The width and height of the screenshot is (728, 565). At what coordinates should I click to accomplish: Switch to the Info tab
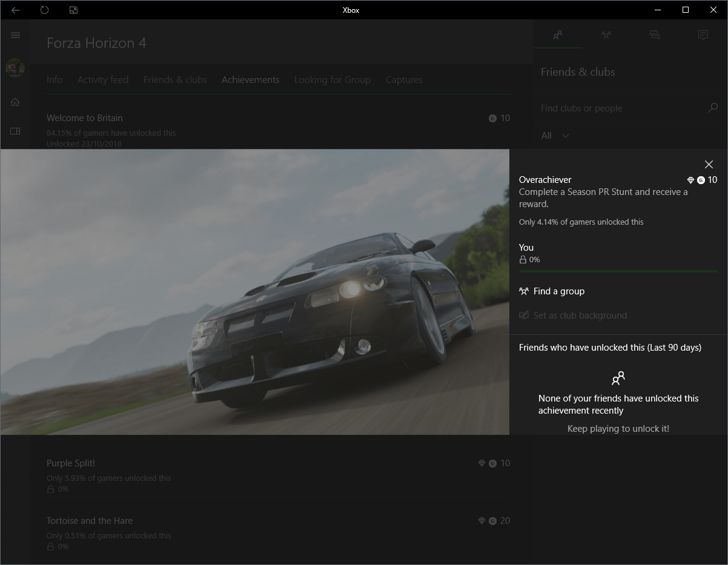[x=55, y=80]
